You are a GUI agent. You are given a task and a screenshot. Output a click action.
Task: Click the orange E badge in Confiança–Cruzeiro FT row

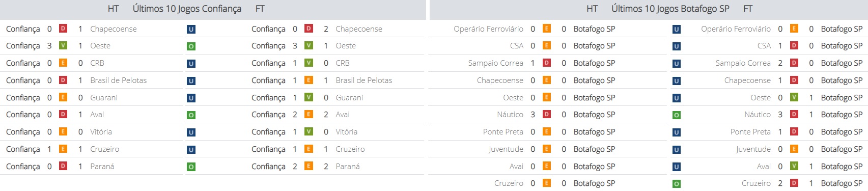(309, 149)
